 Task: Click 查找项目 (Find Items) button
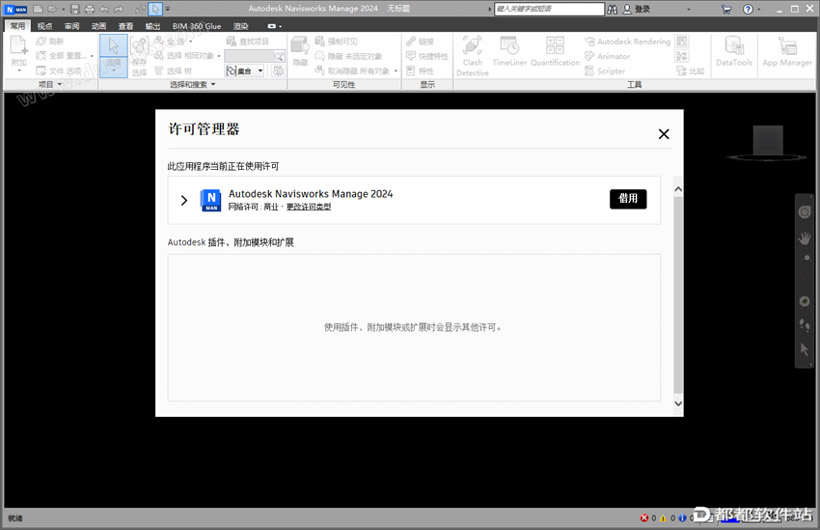pyautogui.click(x=247, y=41)
